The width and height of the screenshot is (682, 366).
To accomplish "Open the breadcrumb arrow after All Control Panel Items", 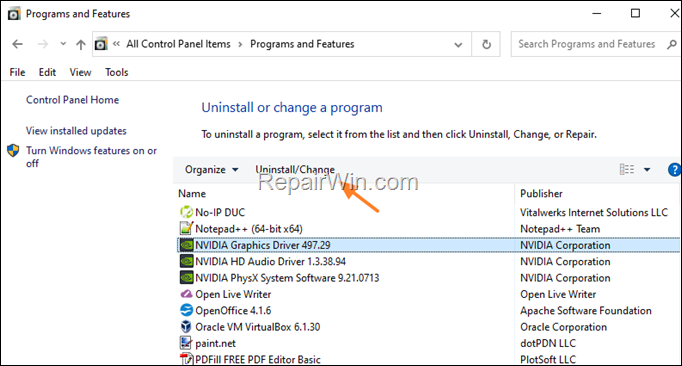I will (x=240, y=44).
